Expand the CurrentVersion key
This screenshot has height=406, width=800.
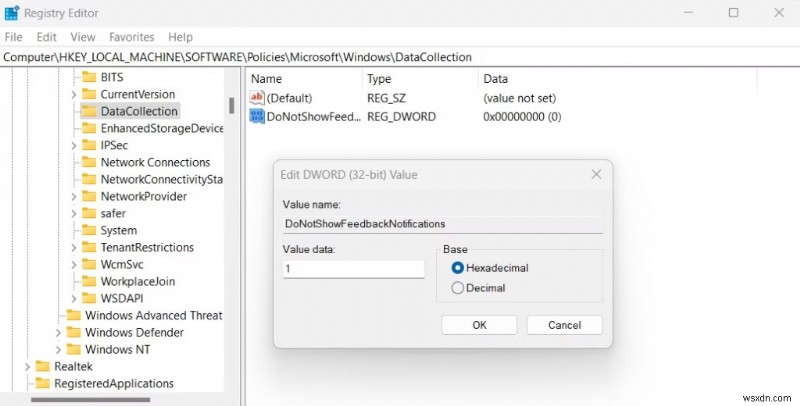[73, 94]
